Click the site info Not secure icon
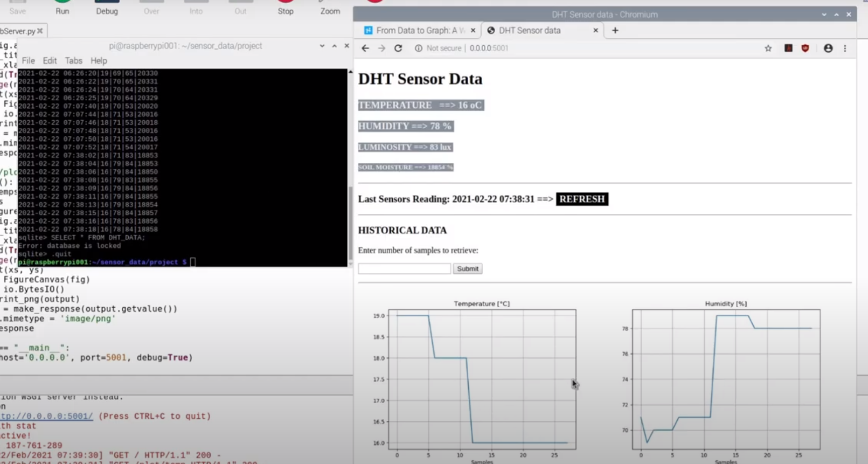 click(x=419, y=49)
